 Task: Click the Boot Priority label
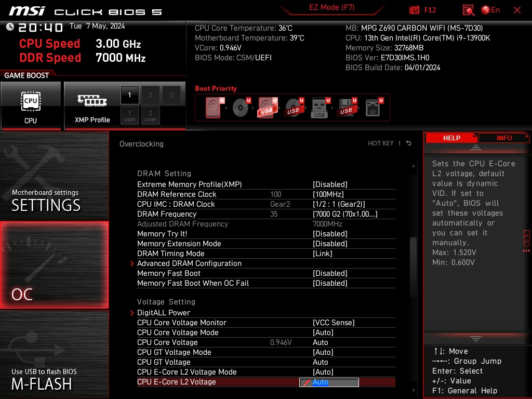(216, 88)
